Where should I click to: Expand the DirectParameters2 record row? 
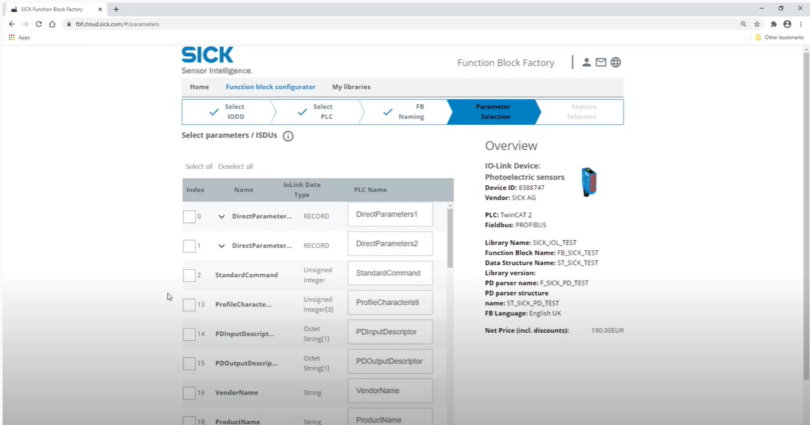tap(222, 246)
